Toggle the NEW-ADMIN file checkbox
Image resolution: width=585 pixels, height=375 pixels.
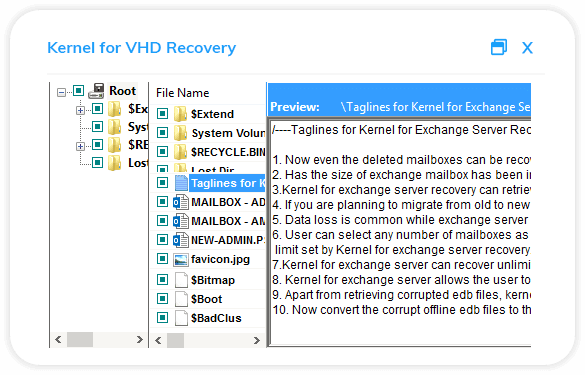point(162,240)
